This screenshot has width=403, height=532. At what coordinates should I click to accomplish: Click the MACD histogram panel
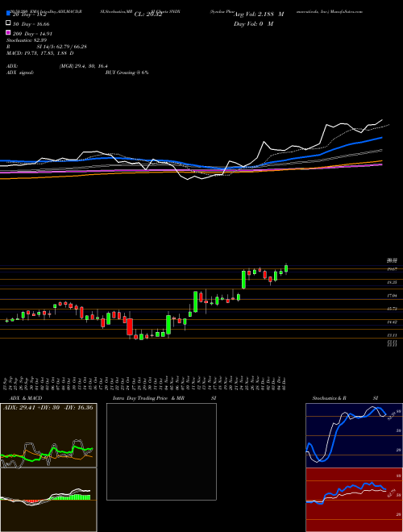tap(48, 500)
